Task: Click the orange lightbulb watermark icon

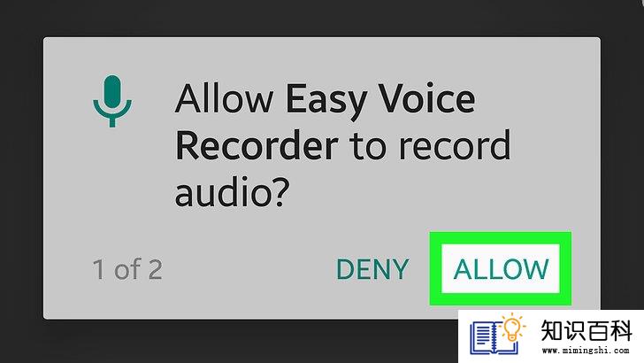Action: pos(511,327)
